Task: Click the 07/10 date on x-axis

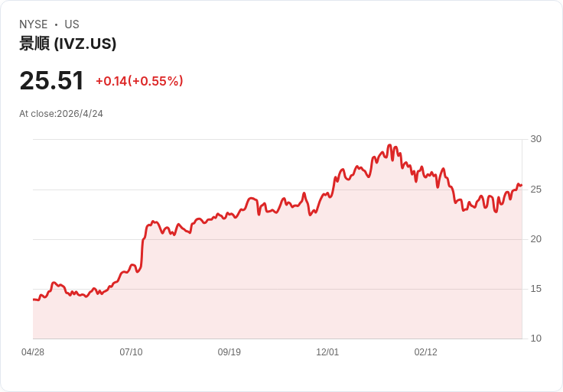Action: (131, 352)
